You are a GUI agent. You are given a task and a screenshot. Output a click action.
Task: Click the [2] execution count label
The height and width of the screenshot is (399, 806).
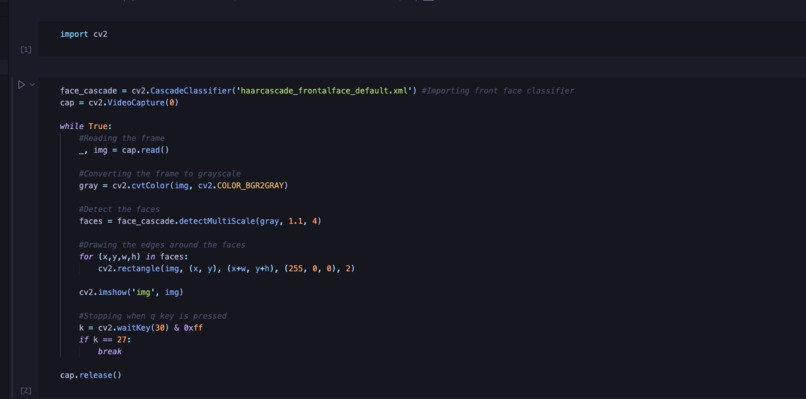click(26, 390)
